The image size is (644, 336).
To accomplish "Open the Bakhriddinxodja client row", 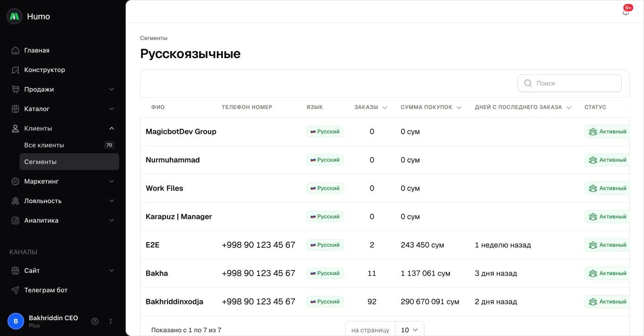I will tap(385, 302).
